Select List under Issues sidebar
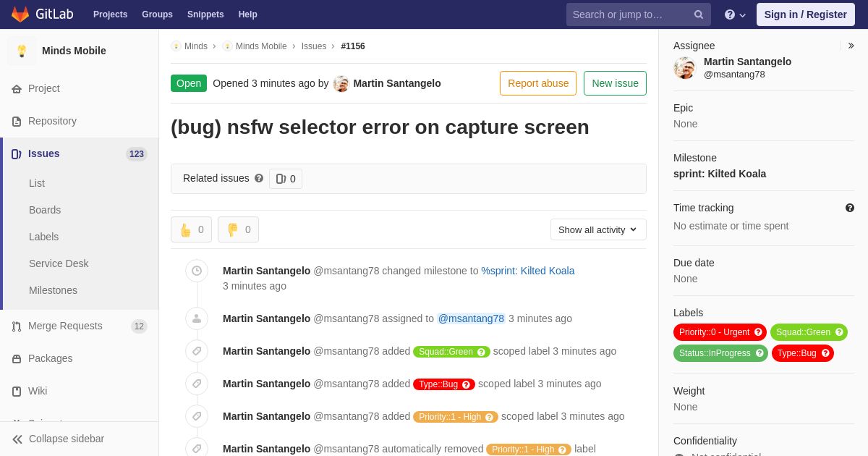 (37, 183)
